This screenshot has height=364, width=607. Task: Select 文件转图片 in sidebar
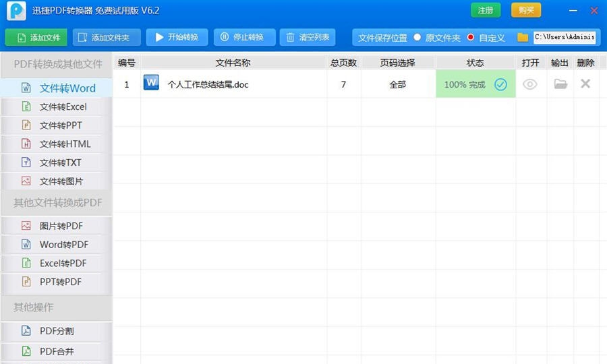[x=57, y=181]
